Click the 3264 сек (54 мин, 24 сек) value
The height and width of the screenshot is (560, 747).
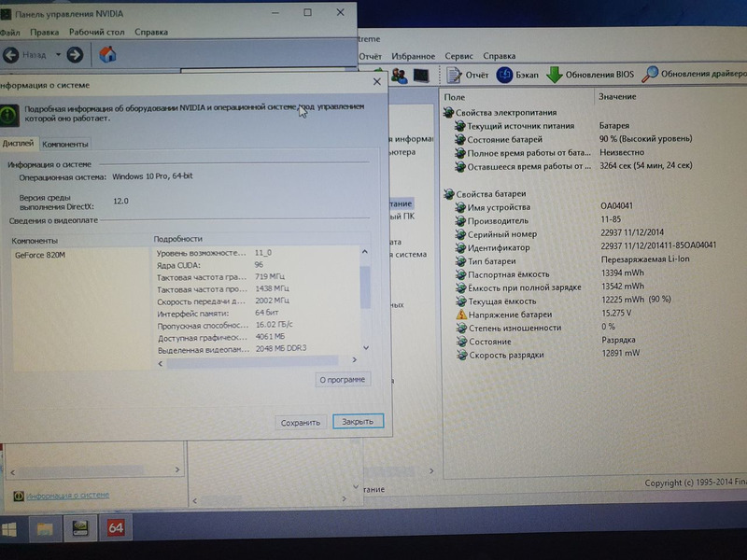pyautogui.click(x=645, y=166)
